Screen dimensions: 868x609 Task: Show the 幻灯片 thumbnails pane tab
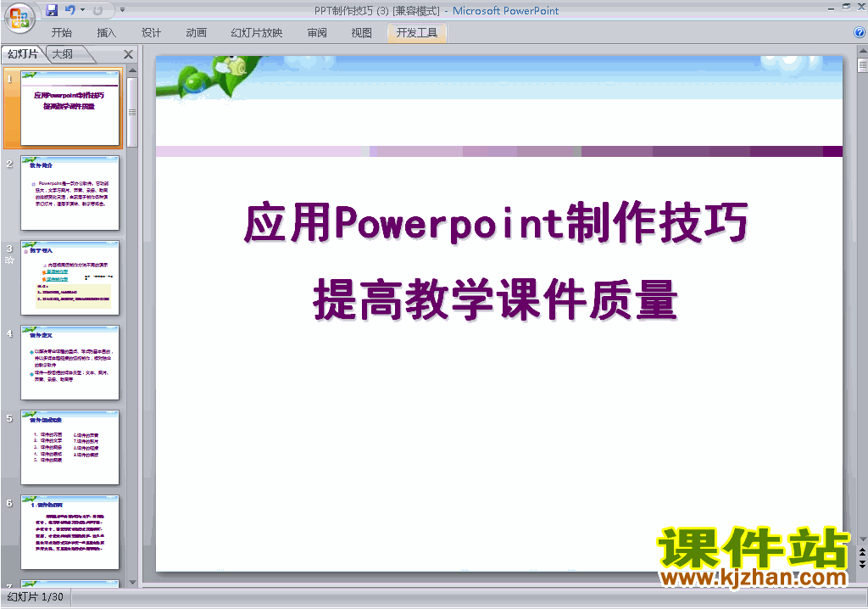pyautogui.click(x=22, y=53)
